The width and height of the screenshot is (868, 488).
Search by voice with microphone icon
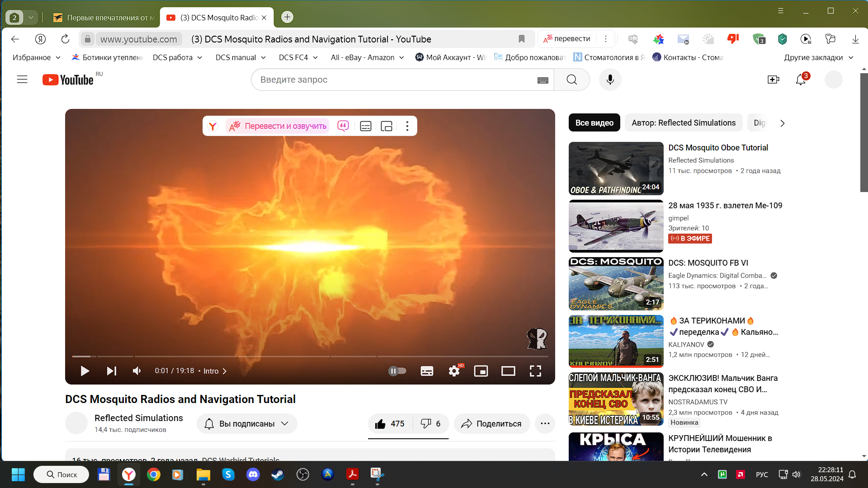click(610, 80)
